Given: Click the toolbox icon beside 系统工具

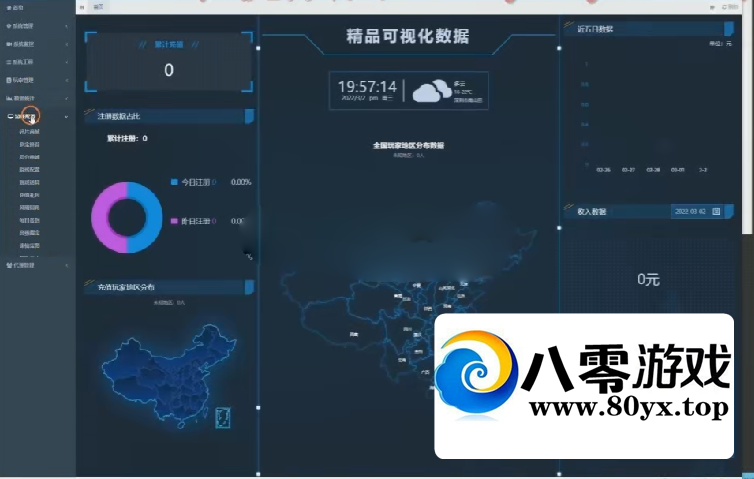Looking at the screenshot, I should pyautogui.click(x=9, y=62).
